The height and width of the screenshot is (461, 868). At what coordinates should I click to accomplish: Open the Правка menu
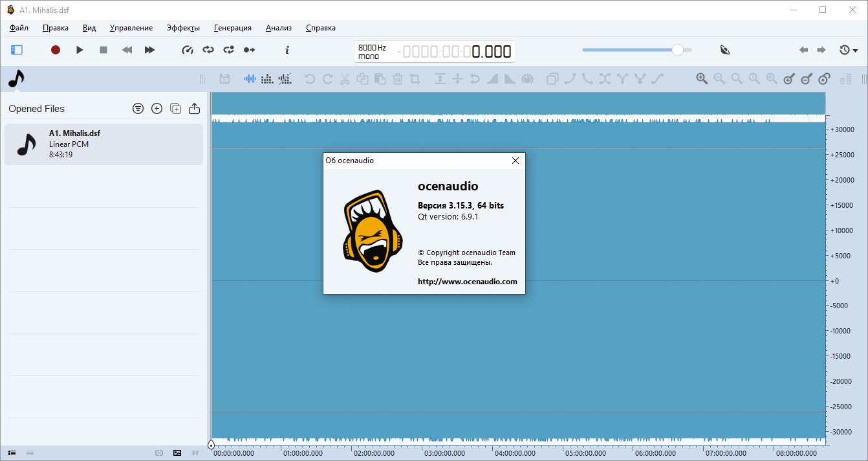[x=56, y=28]
